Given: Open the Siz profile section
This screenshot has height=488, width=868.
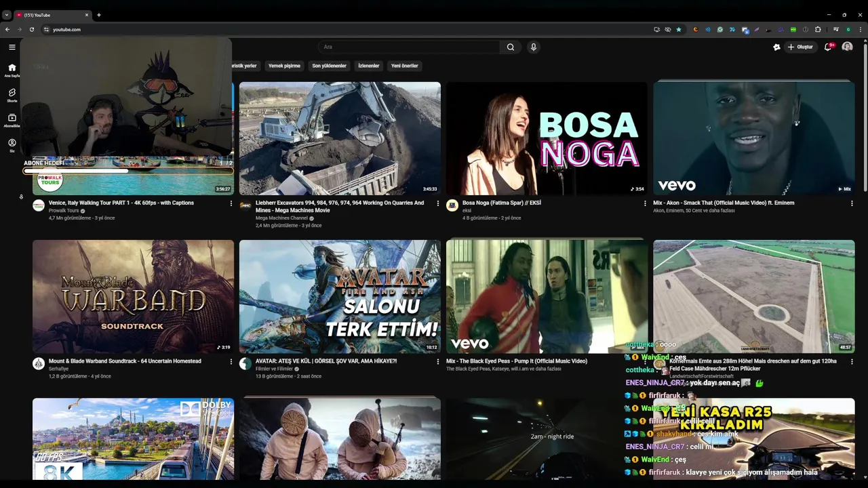Looking at the screenshot, I should [12, 145].
